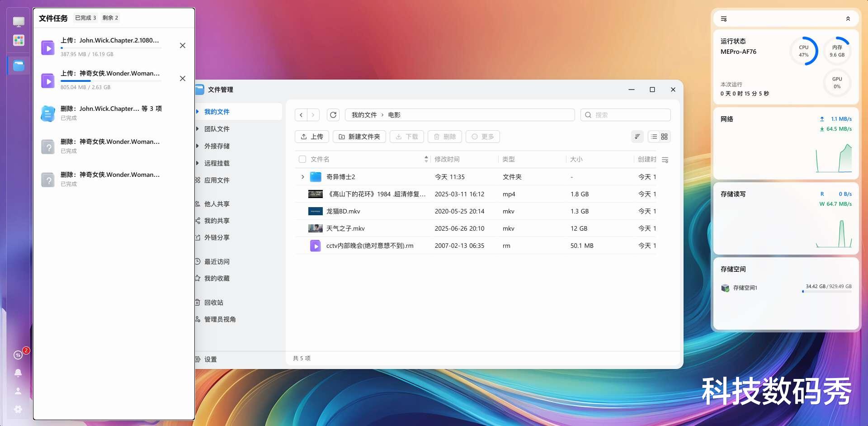Click the 内存 9.6 GB gauge
The height and width of the screenshot is (426, 868).
[837, 51]
